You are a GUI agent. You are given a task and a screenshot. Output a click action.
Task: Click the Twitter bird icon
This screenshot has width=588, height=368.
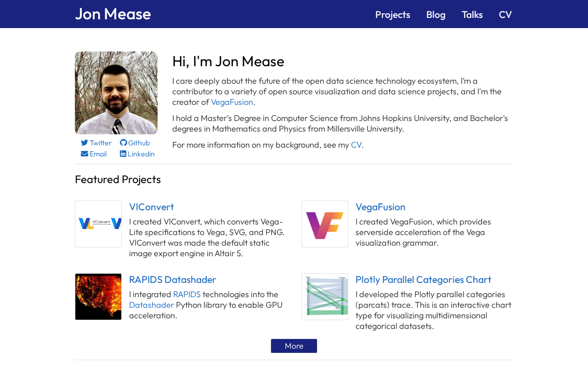85,143
